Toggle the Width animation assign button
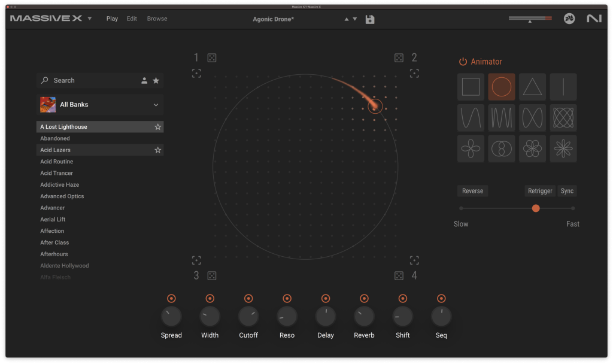The image size is (613, 364). (x=210, y=298)
